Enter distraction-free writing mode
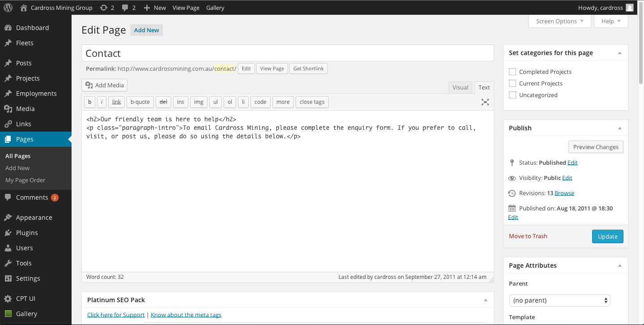This screenshot has height=325, width=644. (x=485, y=102)
